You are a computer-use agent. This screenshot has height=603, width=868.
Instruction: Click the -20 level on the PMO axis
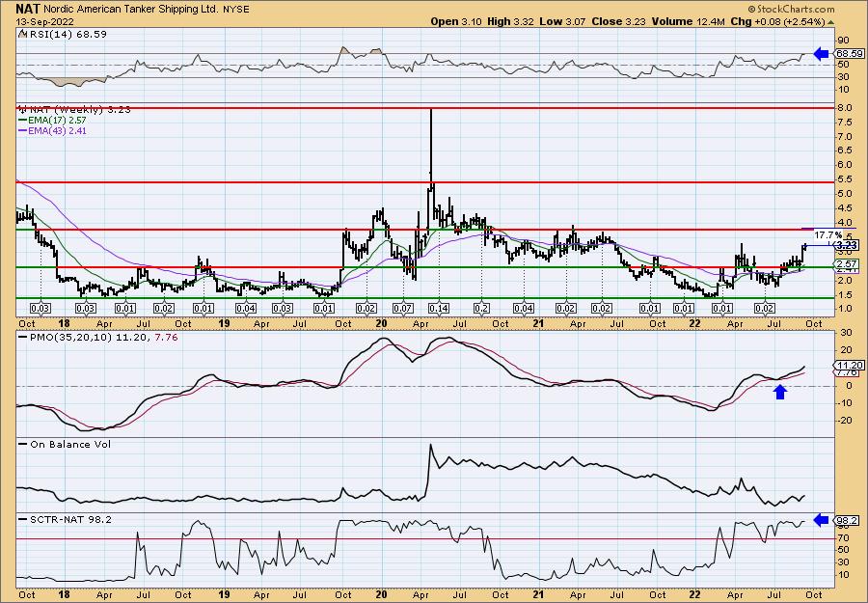click(844, 421)
